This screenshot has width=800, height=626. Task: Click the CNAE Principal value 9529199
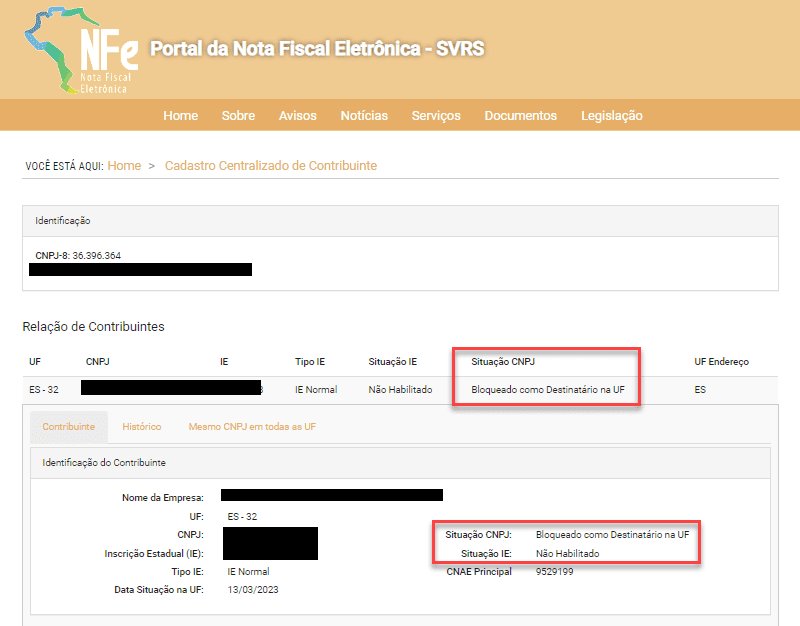555,572
